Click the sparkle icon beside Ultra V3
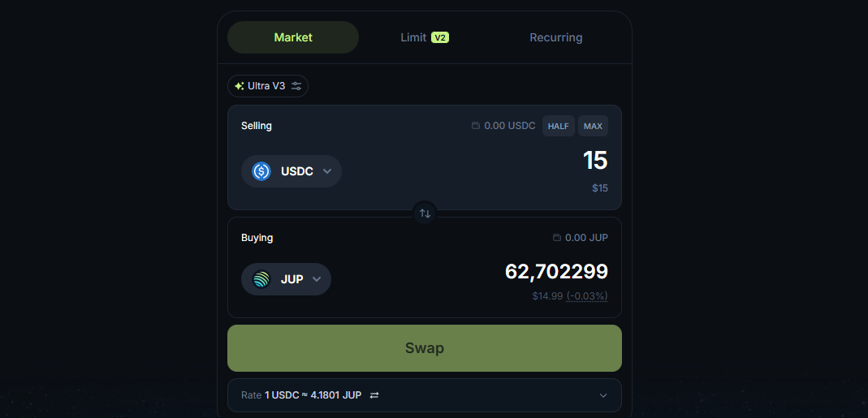868x418 pixels. (240, 86)
